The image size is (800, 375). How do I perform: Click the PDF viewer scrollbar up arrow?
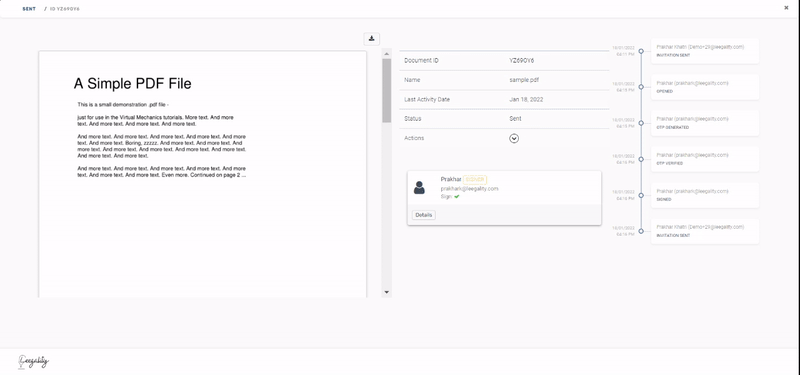[386, 54]
